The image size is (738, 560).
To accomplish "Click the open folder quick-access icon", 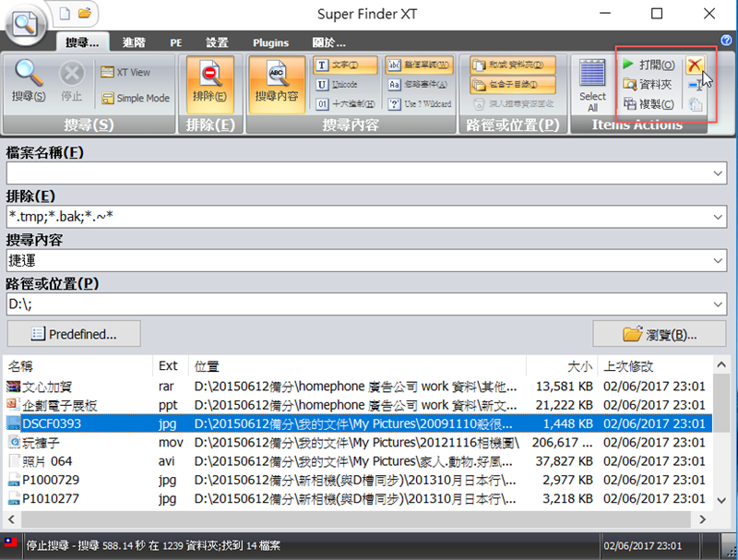I will pyautogui.click(x=85, y=13).
